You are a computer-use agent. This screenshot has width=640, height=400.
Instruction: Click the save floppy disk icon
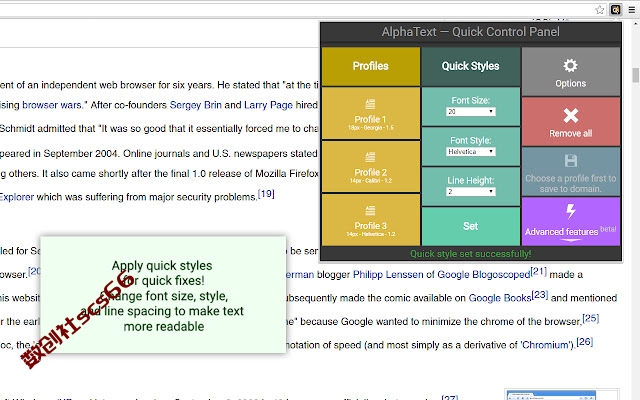(571, 161)
